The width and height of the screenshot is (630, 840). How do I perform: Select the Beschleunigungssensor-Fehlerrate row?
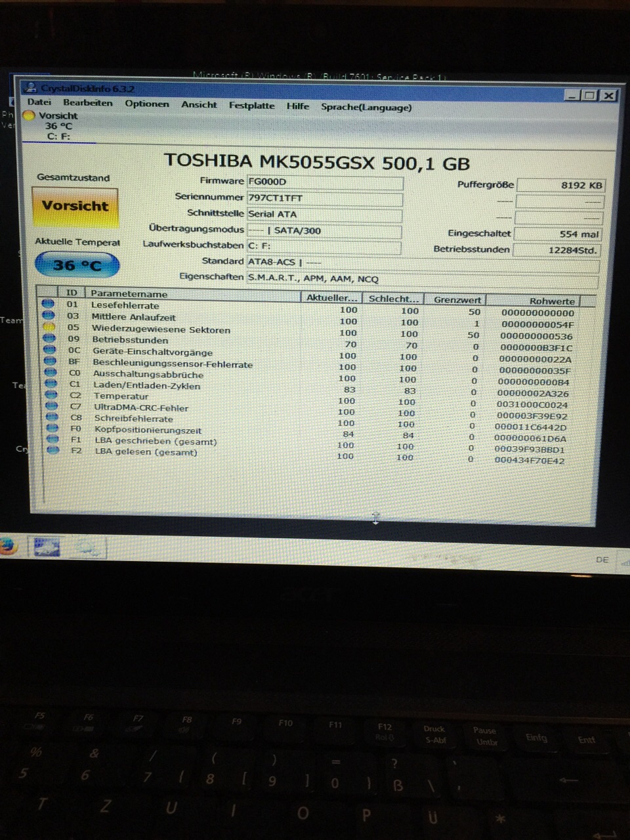307,364
